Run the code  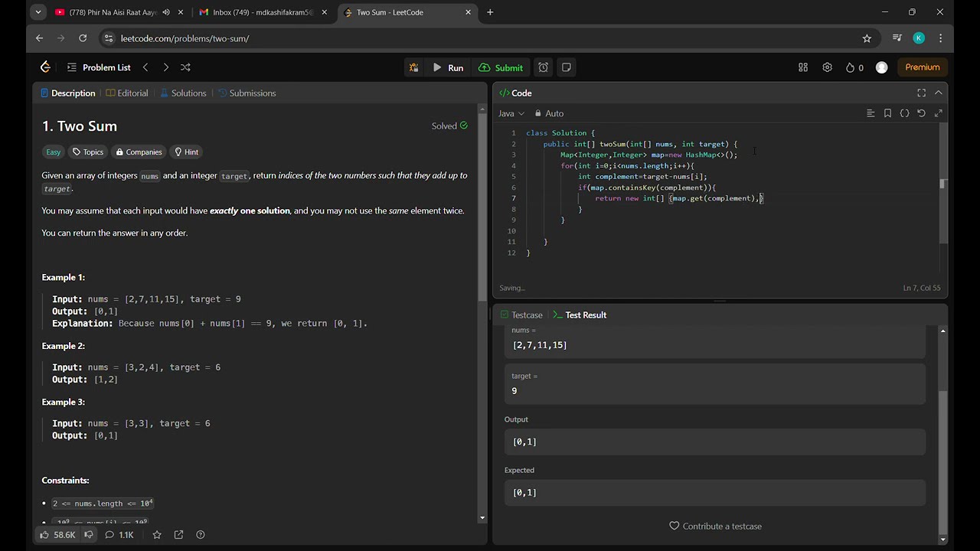pos(448,67)
